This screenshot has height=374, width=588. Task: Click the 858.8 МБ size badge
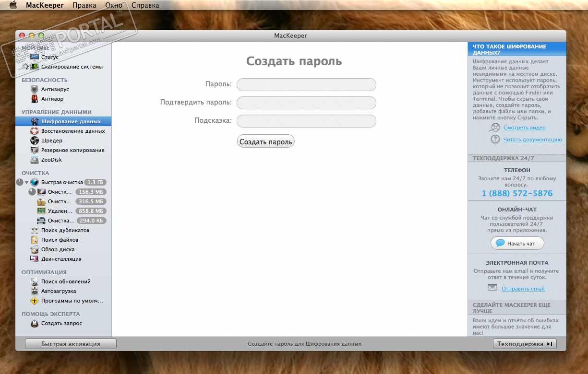[91, 211]
